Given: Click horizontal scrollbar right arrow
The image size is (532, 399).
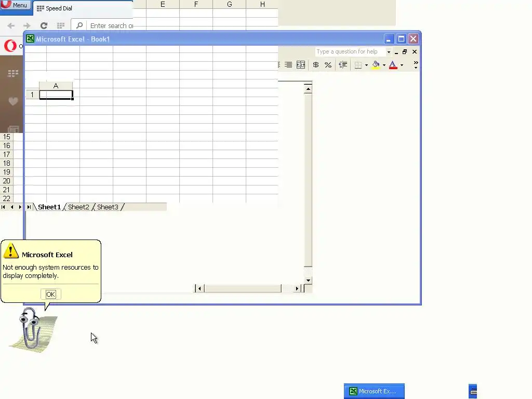Looking at the screenshot, I should (297, 288).
